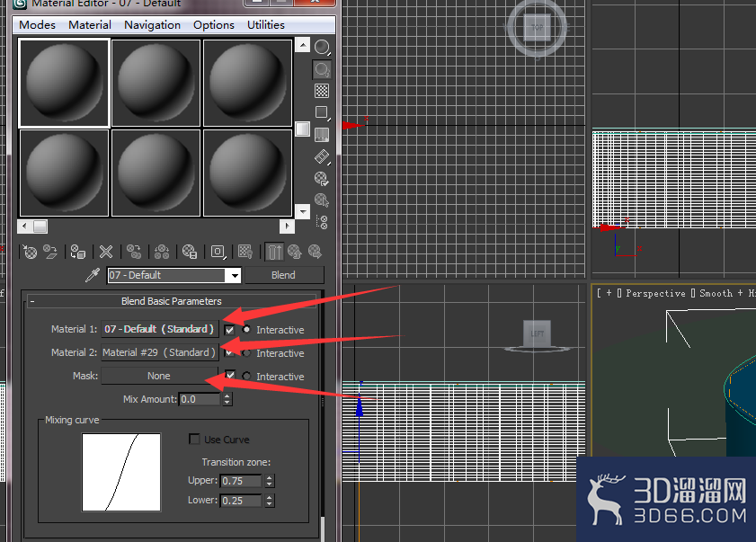Open the Perspective viewport label menu
The height and width of the screenshot is (542, 756).
click(655, 293)
